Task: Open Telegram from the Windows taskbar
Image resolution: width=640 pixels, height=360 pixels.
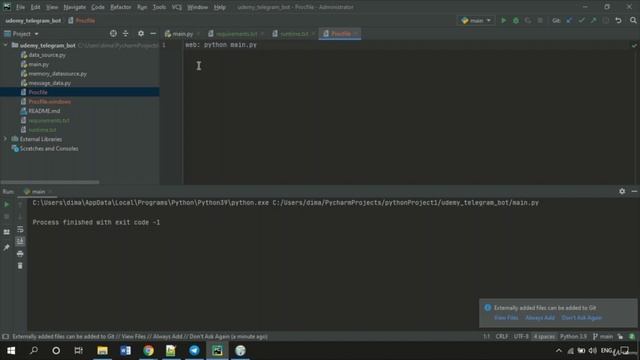Action: pos(194,350)
